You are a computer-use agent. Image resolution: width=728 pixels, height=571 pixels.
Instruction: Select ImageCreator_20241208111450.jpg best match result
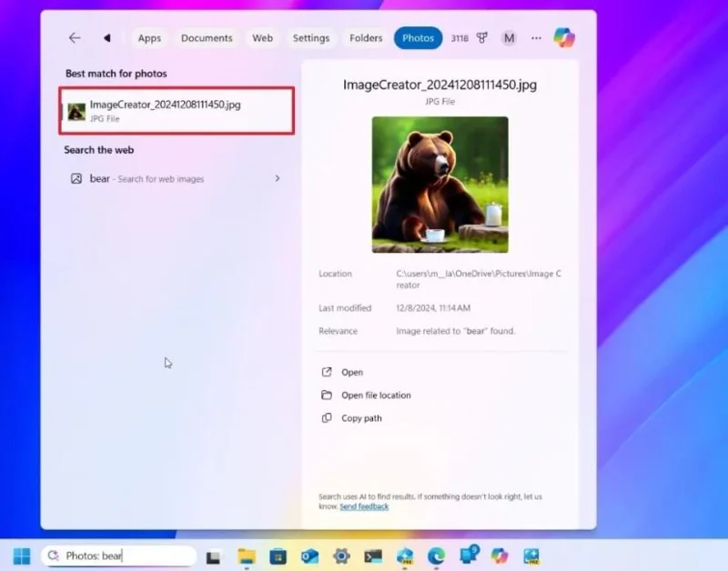pos(177,111)
